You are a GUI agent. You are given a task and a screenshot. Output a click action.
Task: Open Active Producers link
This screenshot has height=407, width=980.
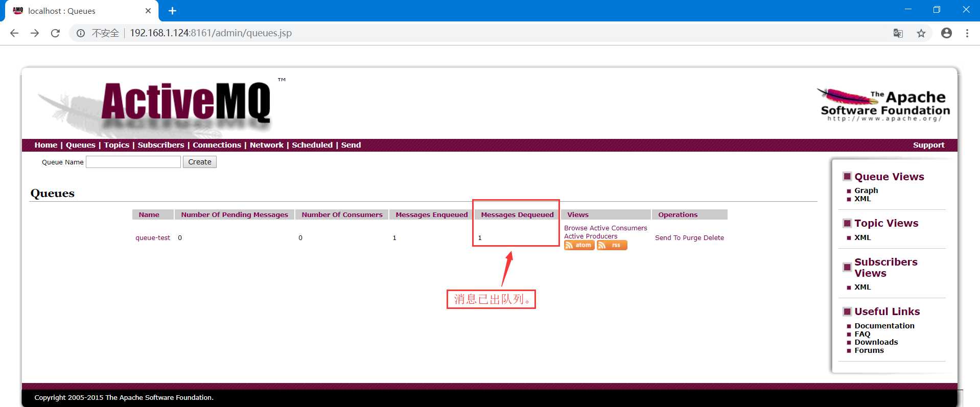click(x=591, y=236)
